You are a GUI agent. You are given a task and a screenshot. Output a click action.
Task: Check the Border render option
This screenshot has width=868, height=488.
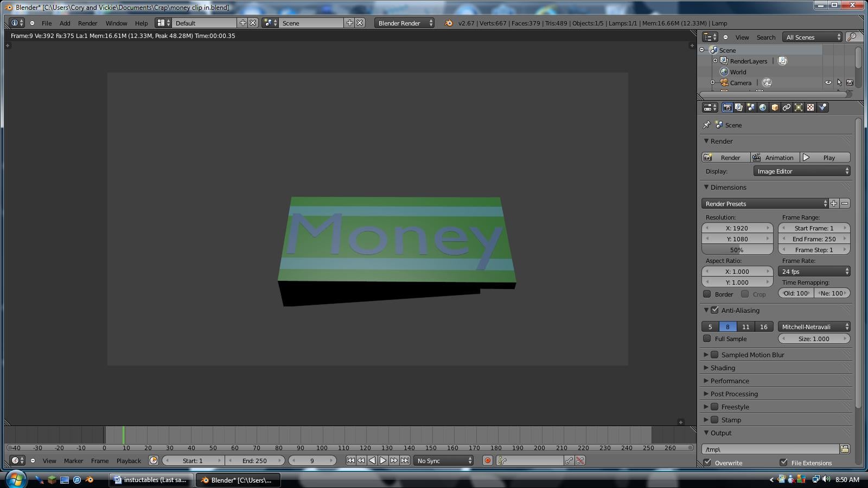(707, 294)
